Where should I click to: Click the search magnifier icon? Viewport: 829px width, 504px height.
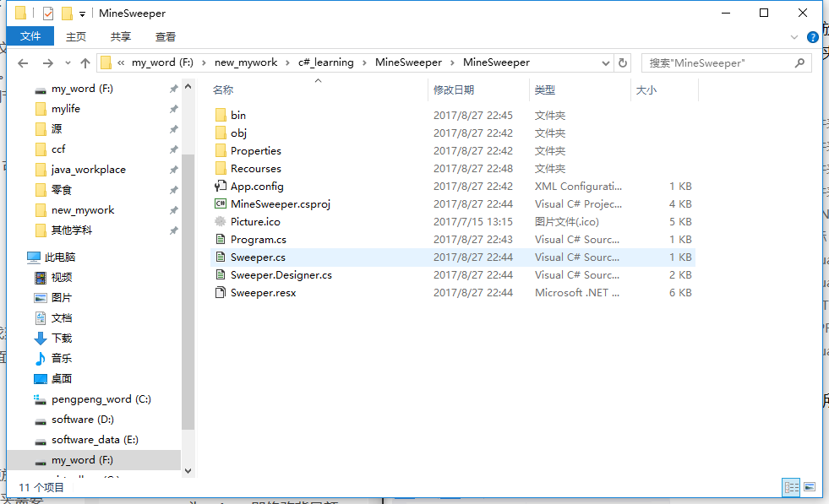[x=800, y=62]
